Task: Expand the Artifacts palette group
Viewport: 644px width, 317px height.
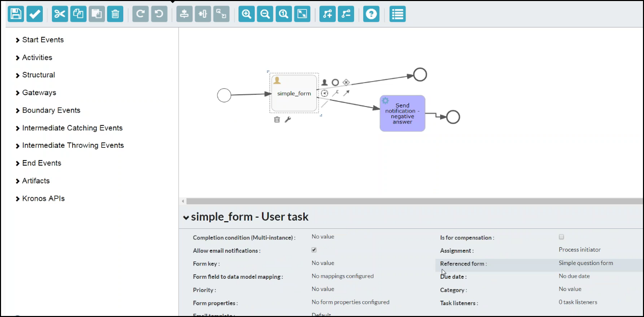Action: click(x=33, y=181)
